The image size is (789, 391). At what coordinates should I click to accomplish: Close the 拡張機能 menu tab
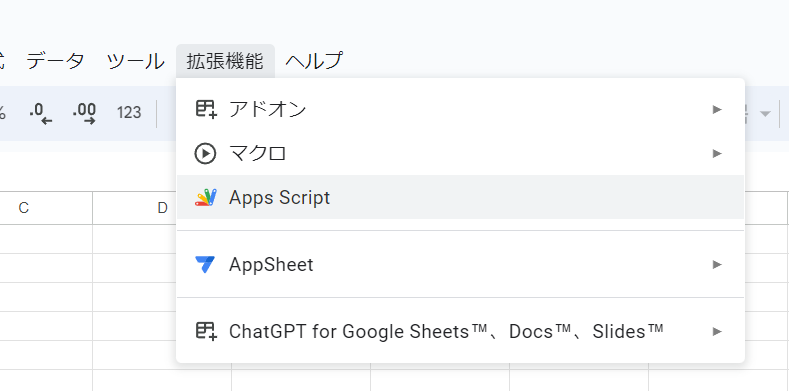tap(225, 61)
